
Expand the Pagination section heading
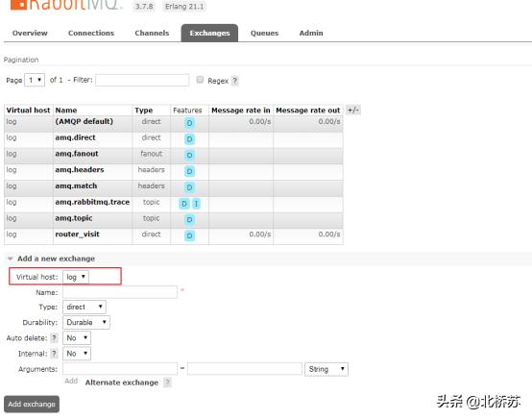click(21, 60)
